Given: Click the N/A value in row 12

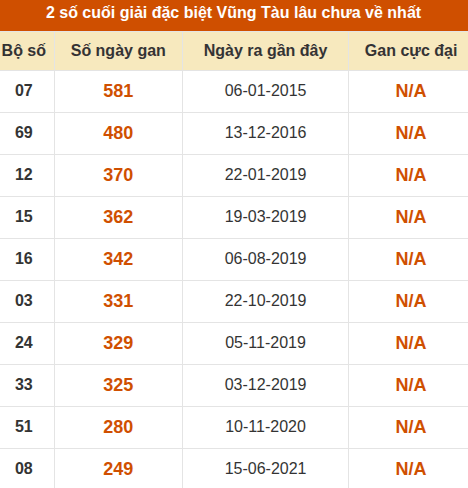Looking at the screenshot, I should (411, 175).
